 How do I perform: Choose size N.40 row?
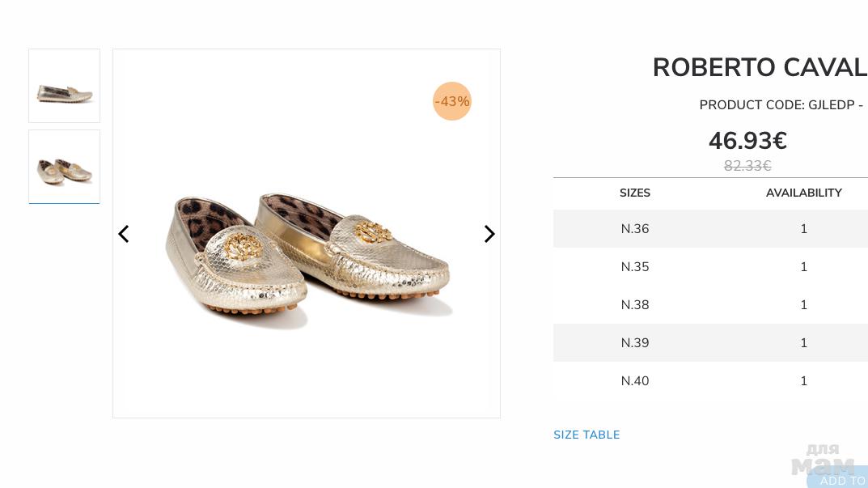click(635, 381)
